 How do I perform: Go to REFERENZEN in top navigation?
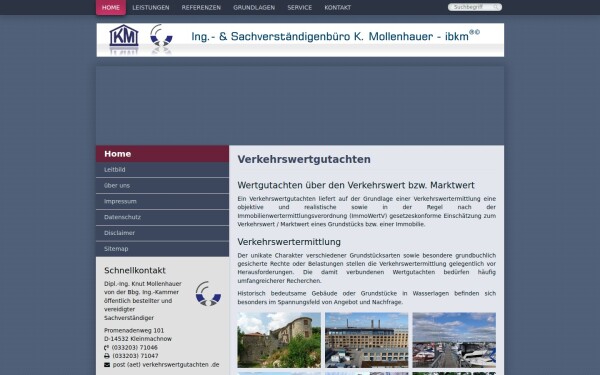[x=201, y=7]
